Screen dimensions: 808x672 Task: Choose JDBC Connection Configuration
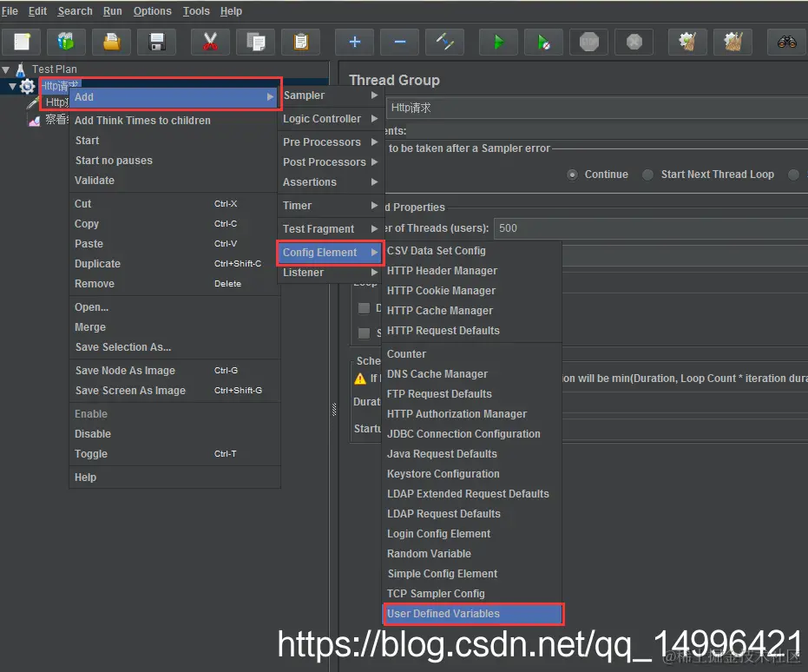pyautogui.click(x=472, y=434)
